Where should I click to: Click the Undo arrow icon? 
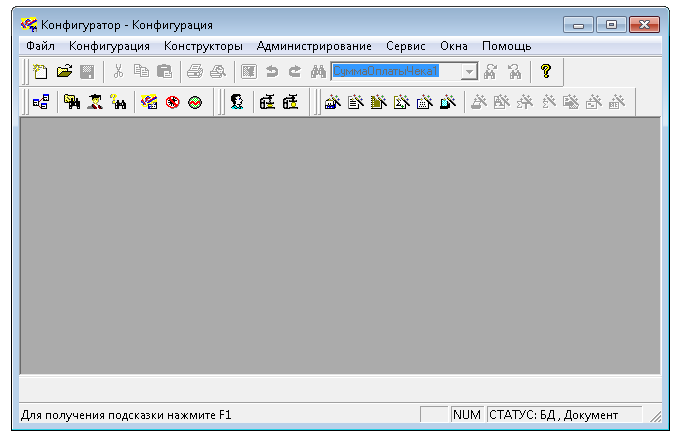click(x=272, y=72)
